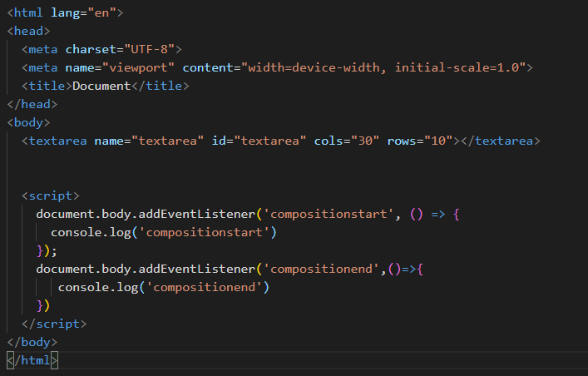
Task: Click the "width=device-width, initial-scale=1.0" content string
Action: point(383,67)
